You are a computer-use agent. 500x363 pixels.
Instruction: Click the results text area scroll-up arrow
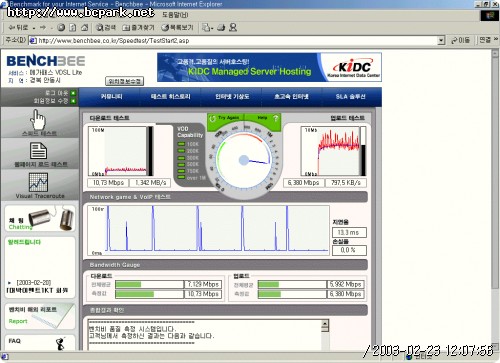point(325,323)
